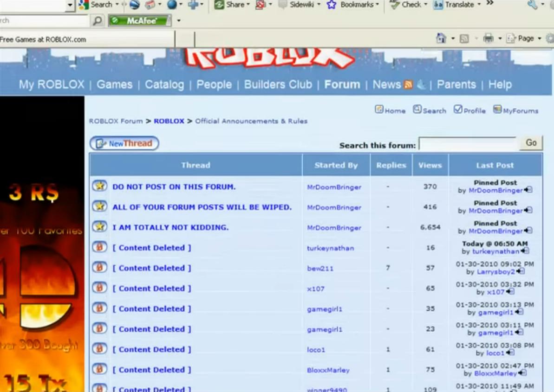The width and height of the screenshot is (554, 392).
Task: Click the RSS feeds toolbar icon
Action: coord(464,39)
